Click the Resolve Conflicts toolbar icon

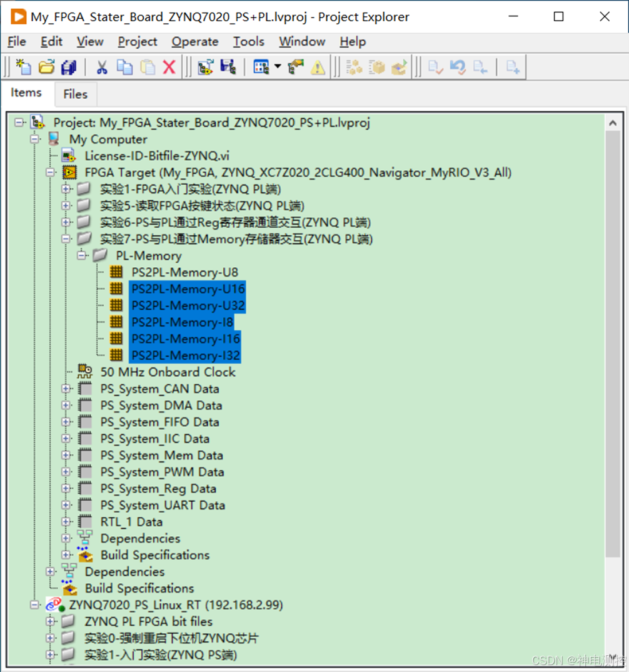[x=296, y=68]
